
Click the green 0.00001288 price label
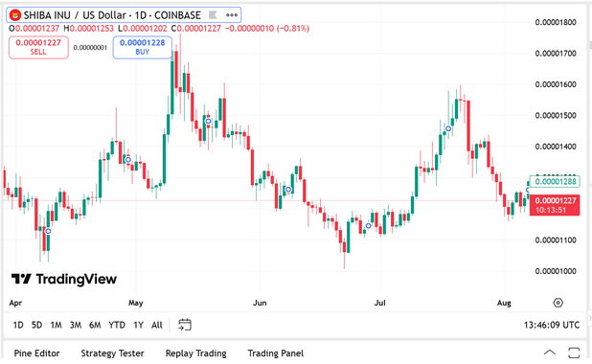[555, 181]
